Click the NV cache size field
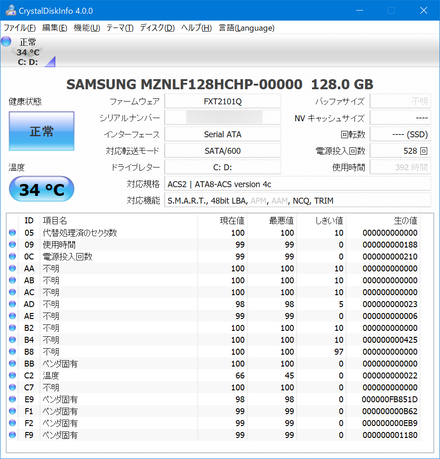The image size is (440, 459). (x=400, y=118)
